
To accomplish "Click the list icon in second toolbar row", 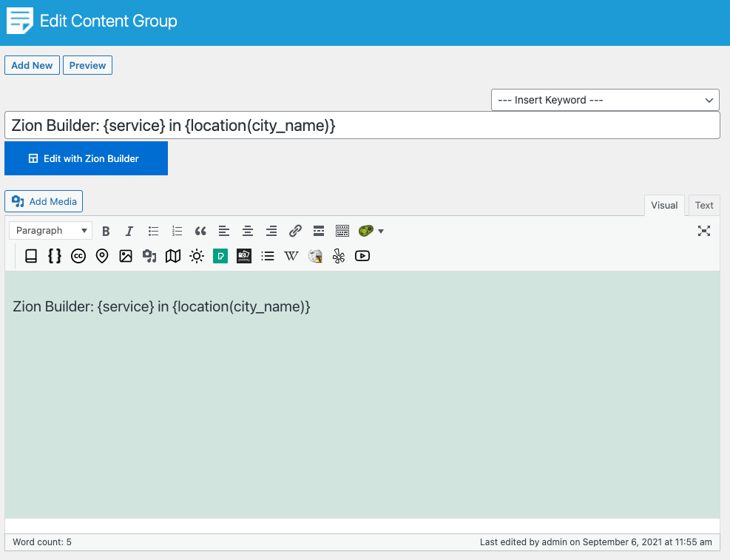I will click(x=268, y=256).
